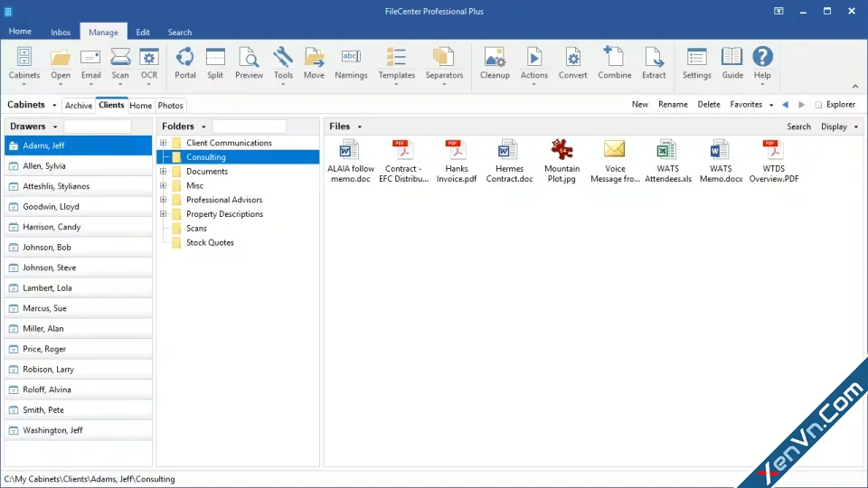Open the Guide

pyautogui.click(x=731, y=63)
